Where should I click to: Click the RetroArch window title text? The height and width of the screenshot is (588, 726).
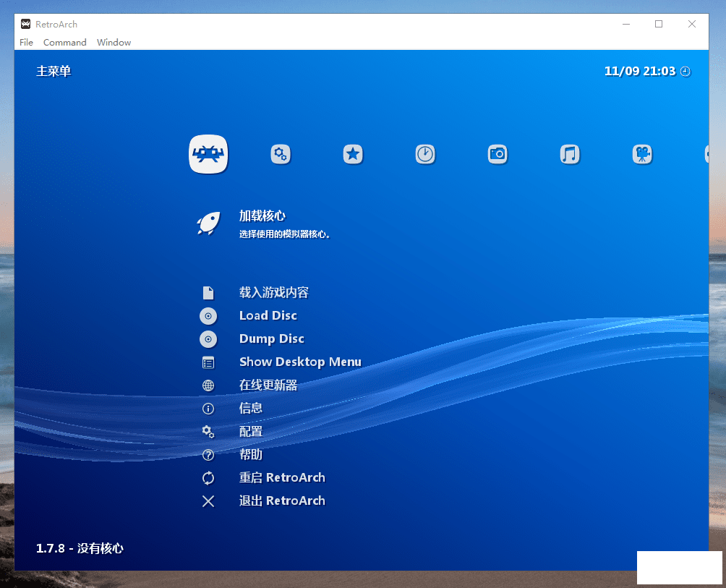pyautogui.click(x=56, y=24)
